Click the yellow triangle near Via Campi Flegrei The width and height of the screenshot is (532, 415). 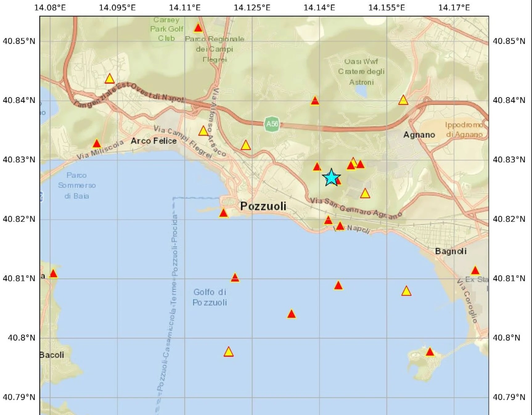(203, 131)
